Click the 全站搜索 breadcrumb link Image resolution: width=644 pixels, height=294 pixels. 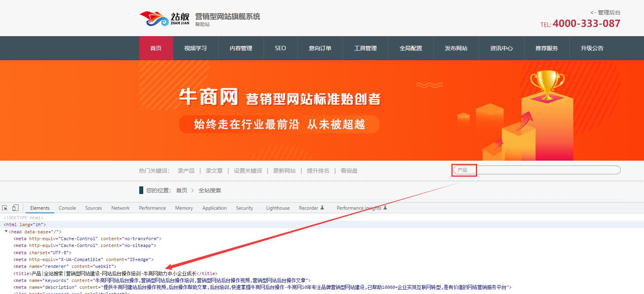tap(210, 190)
